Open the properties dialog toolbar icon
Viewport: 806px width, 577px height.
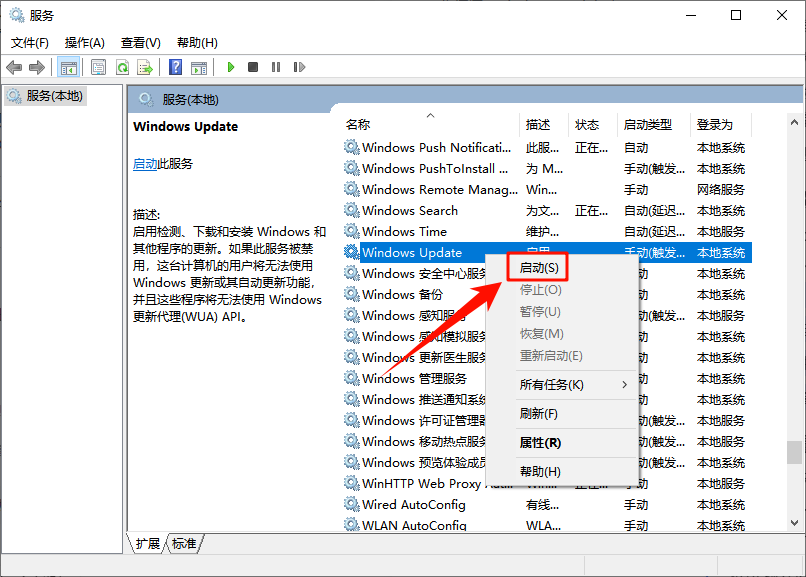pos(100,67)
